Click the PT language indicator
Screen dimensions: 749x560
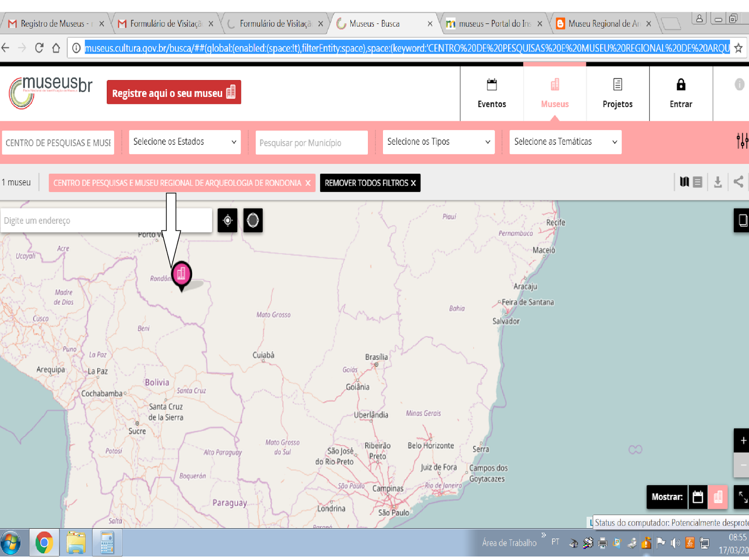(555, 542)
